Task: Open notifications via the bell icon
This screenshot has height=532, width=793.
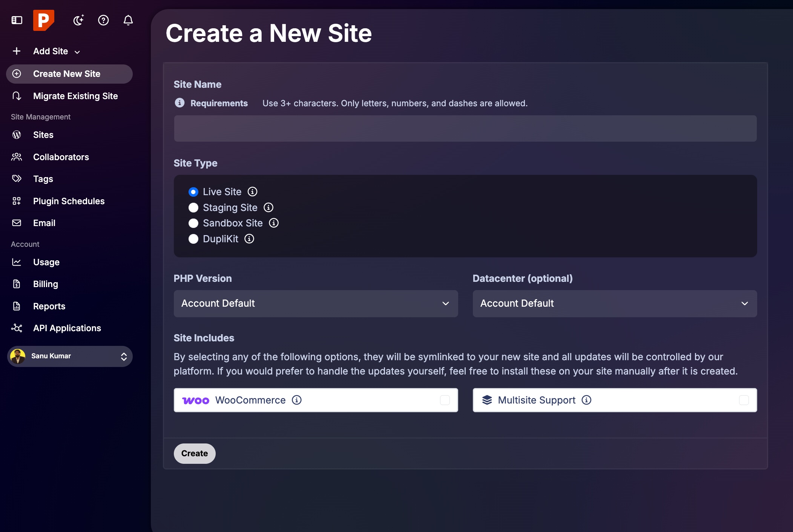Action: pos(128,20)
